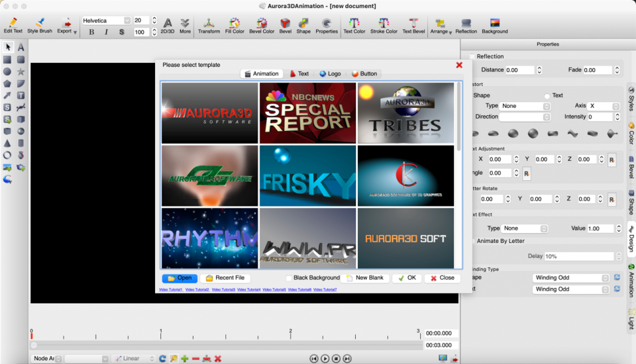This screenshot has height=364, width=636.
Task: Toggle bold formatting
Action: pos(91,32)
